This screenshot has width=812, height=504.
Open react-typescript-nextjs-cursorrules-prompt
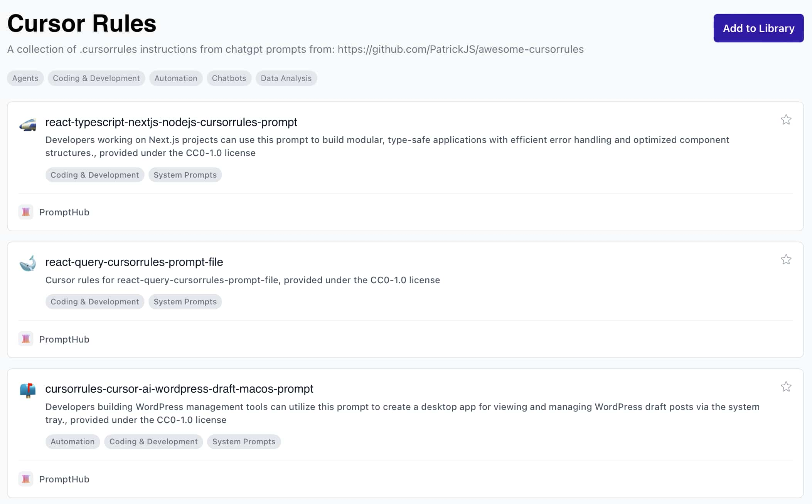point(171,122)
